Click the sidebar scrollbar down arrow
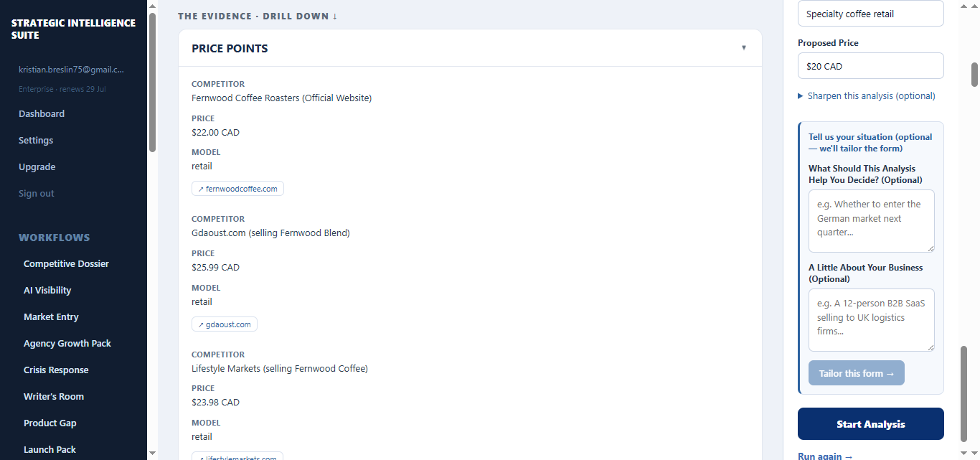Image resolution: width=980 pixels, height=460 pixels. [152, 454]
